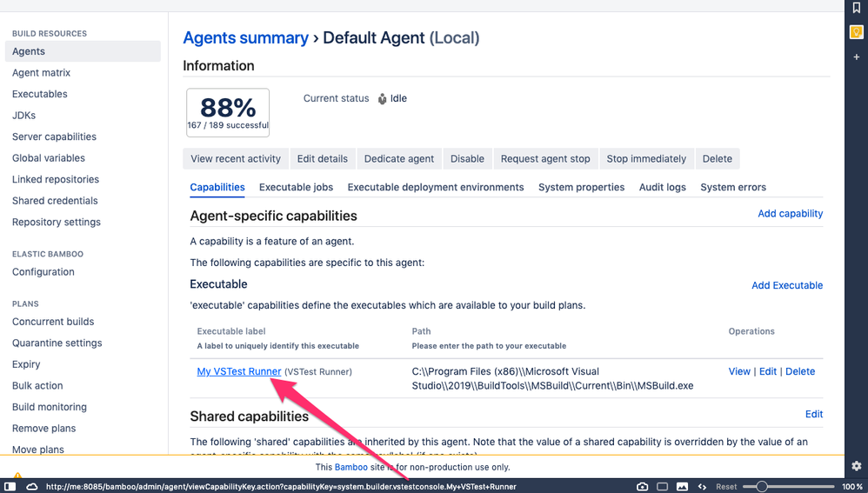868x493 pixels.
Task: Open Move plans in sidebar
Action: pyautogui.click(x=38, y=450)
